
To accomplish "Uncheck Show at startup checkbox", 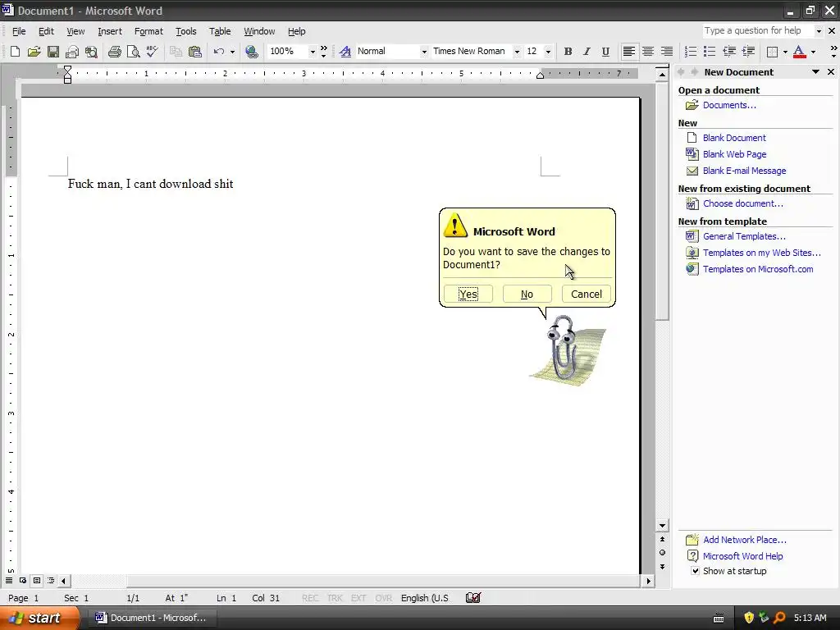I will tap(695, 571).
